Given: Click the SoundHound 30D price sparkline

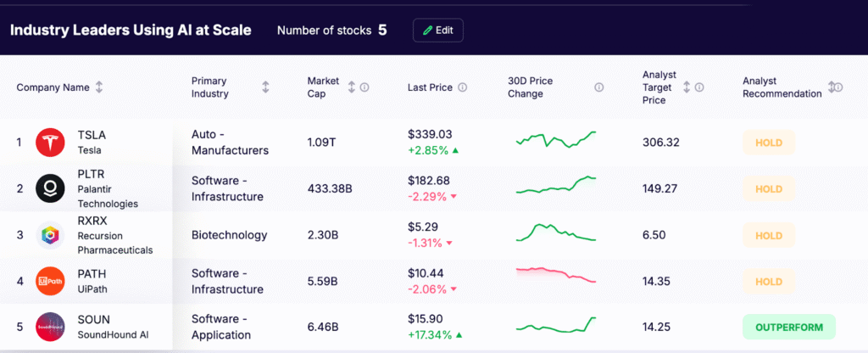Looking at the screenshot, I should [556, 325].
